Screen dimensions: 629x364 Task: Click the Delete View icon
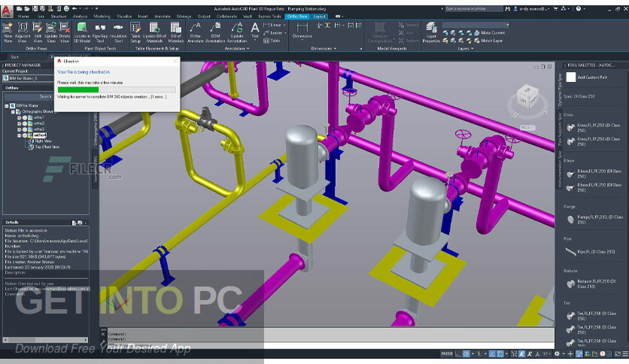(65, 32)
